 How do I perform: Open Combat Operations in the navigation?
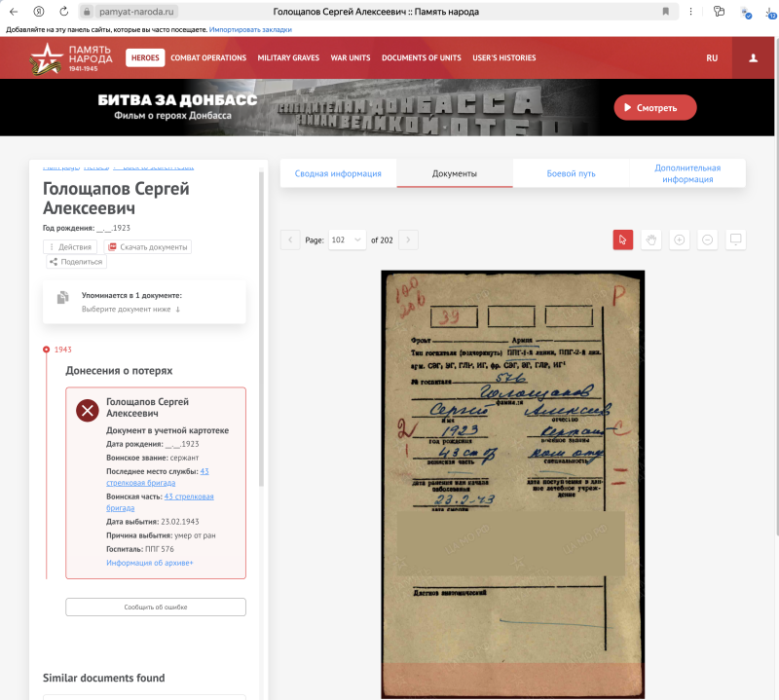click(x=208, y=58)
